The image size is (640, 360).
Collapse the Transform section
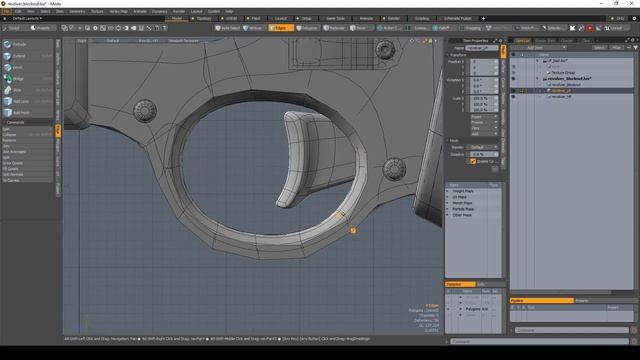coord(448,55)
